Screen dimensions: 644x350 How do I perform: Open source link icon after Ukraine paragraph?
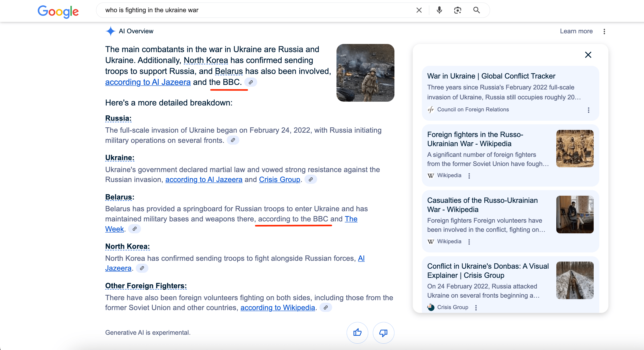pyautogui.click(x=311, y=179)
